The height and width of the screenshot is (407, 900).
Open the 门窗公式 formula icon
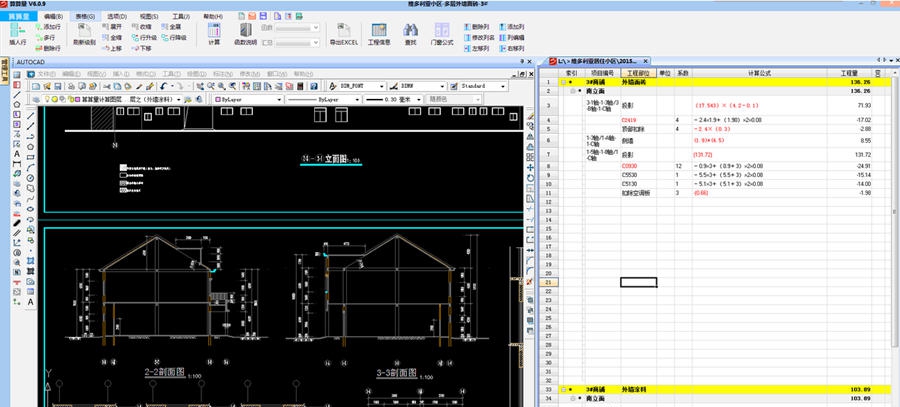coord(441,32)
